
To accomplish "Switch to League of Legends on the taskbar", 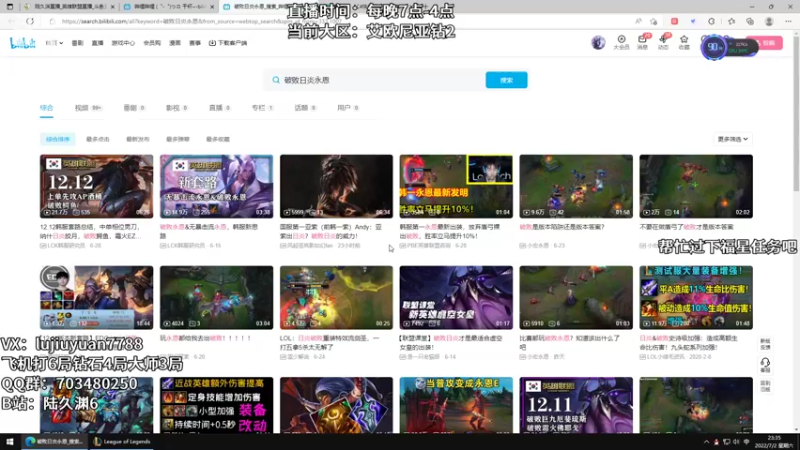I will [122, 442].
